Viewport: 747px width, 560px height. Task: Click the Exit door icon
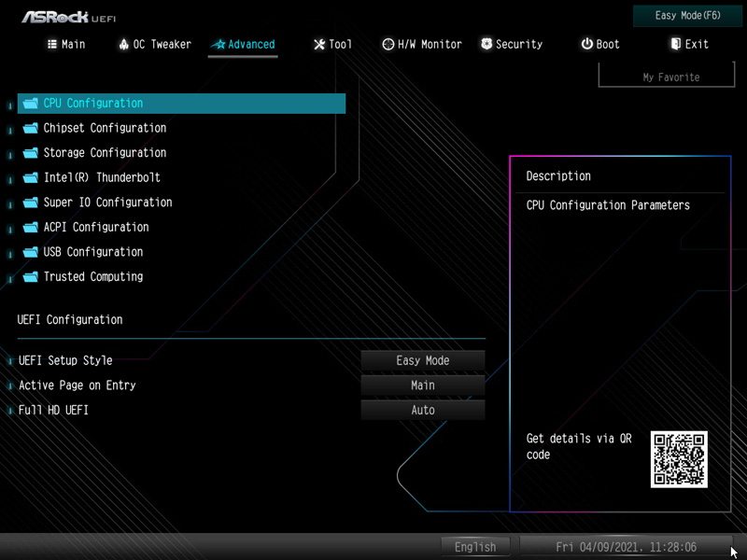(x=675, y=44)
